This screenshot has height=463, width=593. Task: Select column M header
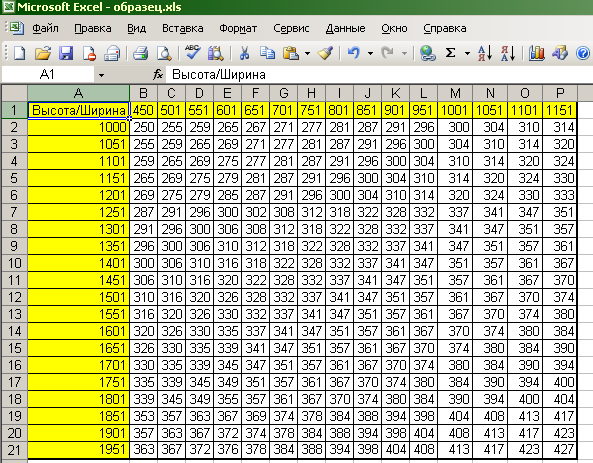[455, 93]
